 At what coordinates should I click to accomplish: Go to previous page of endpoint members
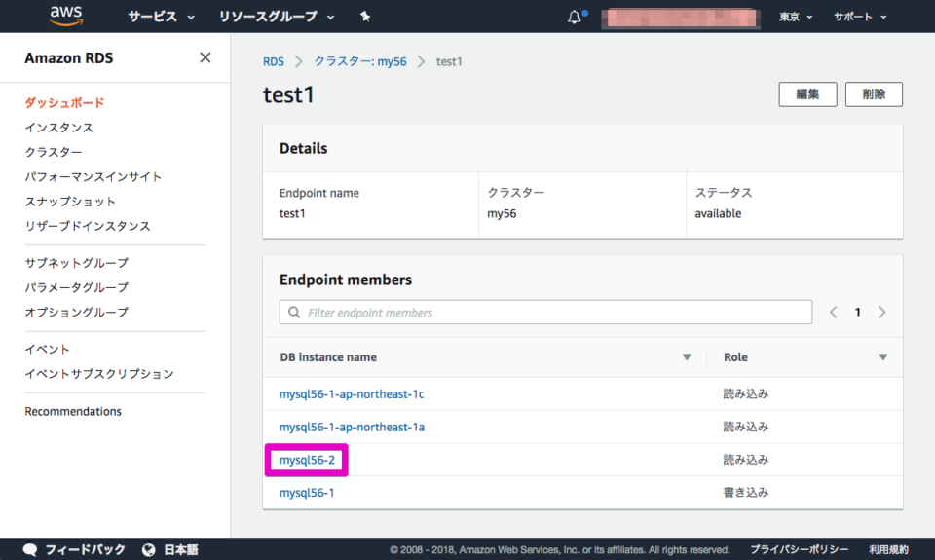coord(833,312)
